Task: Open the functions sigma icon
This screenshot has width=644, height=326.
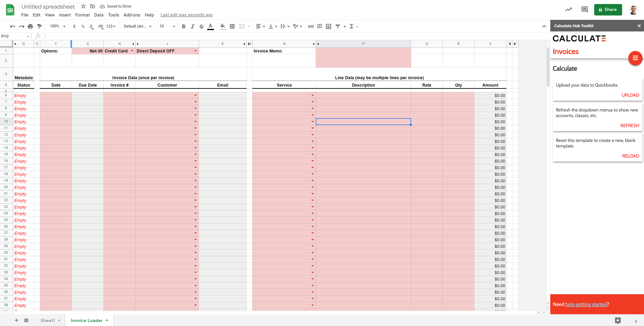Action: (352, 26)
